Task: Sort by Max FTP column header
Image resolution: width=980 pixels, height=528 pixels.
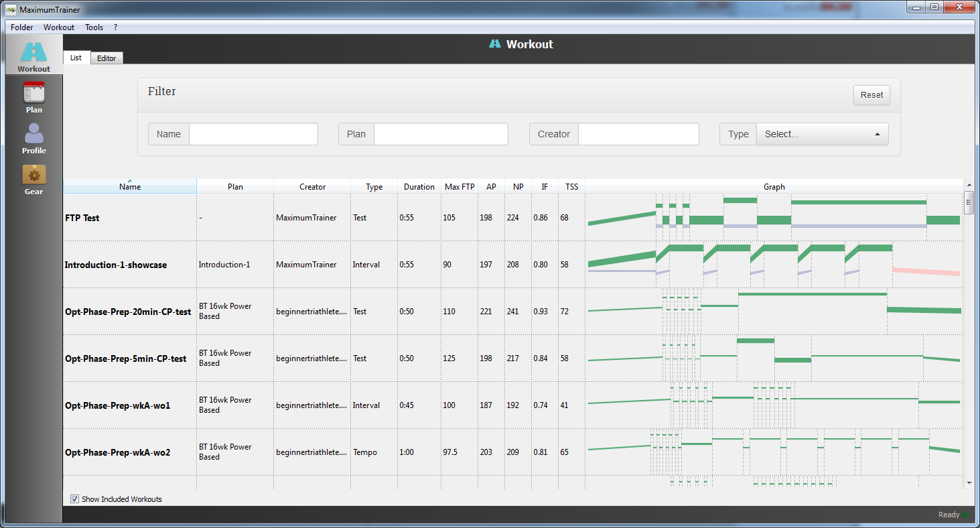Action: coord(460,186)
